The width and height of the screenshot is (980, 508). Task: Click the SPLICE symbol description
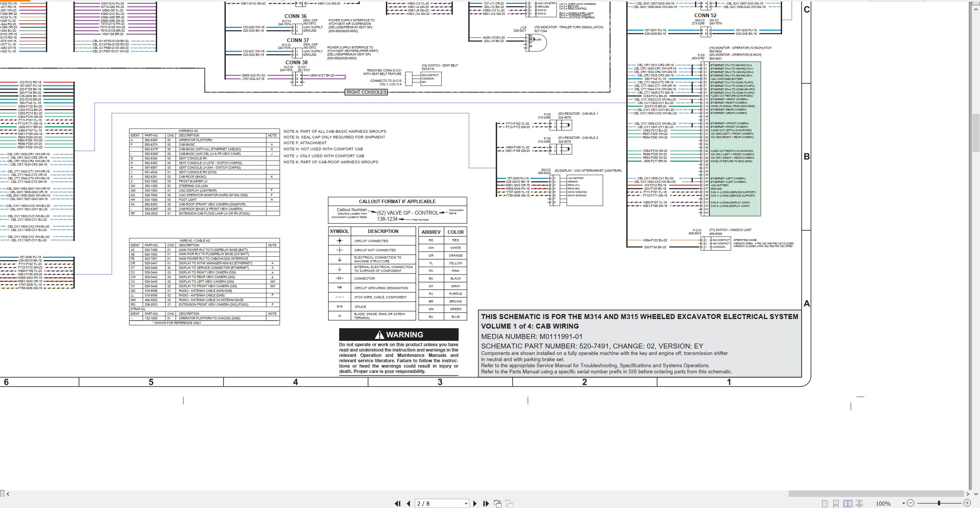tap(360, 307)
